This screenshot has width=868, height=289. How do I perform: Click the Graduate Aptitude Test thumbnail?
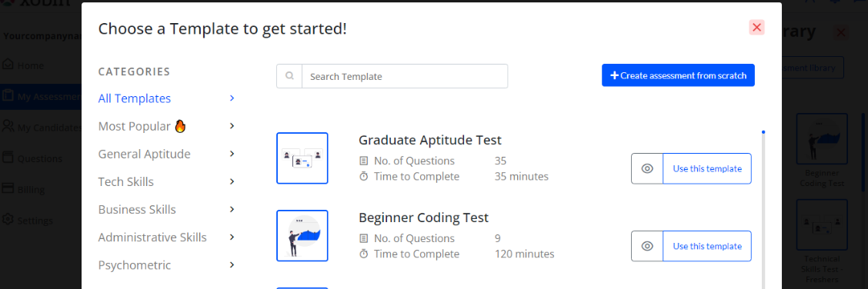click(302, 158)
